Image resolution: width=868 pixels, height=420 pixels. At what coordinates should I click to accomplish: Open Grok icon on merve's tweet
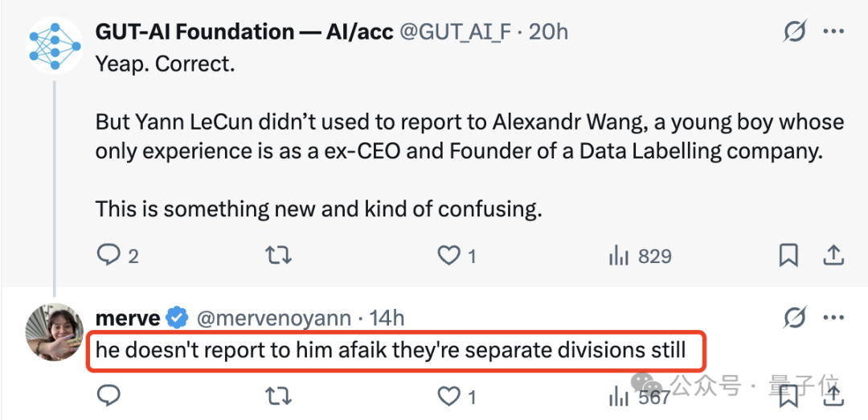(x=795, y=318)
